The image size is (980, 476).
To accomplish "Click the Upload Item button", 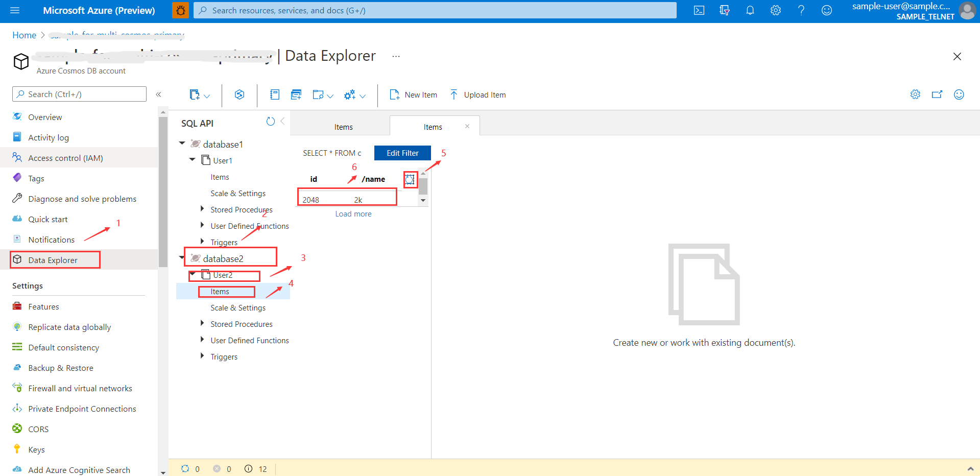I will (x=478, y=94).
